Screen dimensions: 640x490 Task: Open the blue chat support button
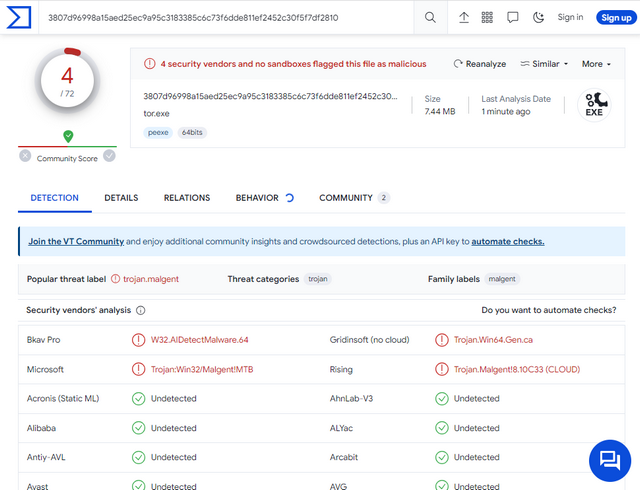click(610, 461)
